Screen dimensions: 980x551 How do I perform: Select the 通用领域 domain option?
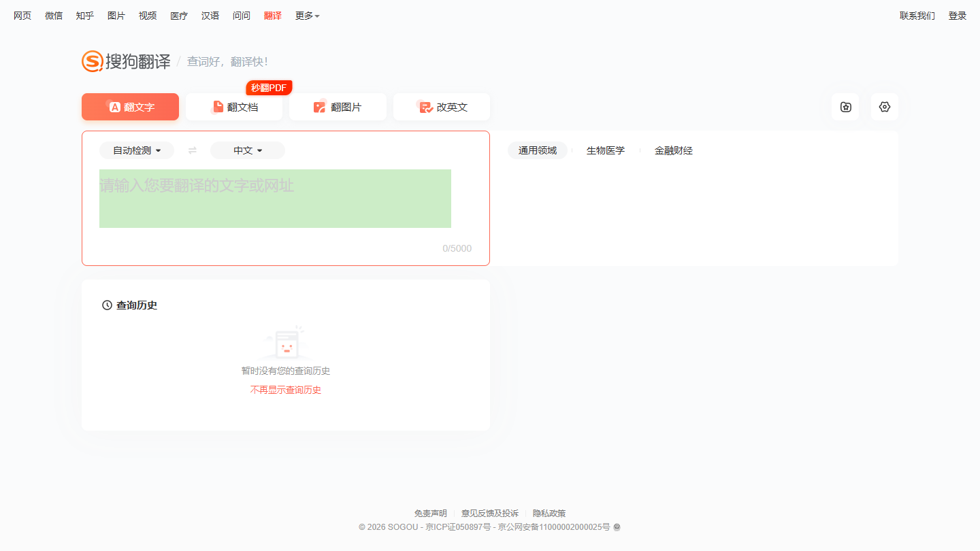538,150
